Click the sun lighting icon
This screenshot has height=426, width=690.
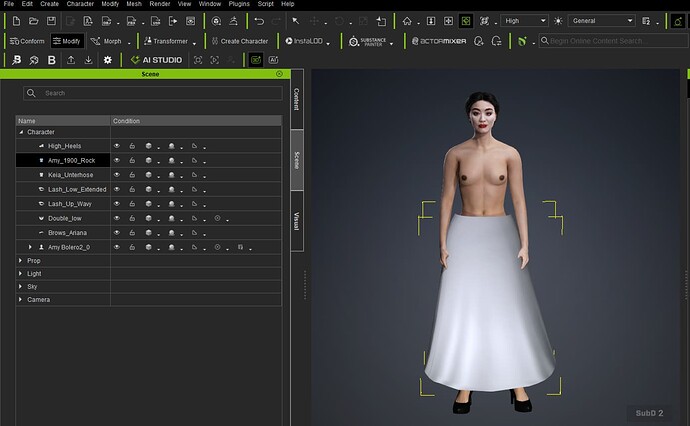point(558,21)
